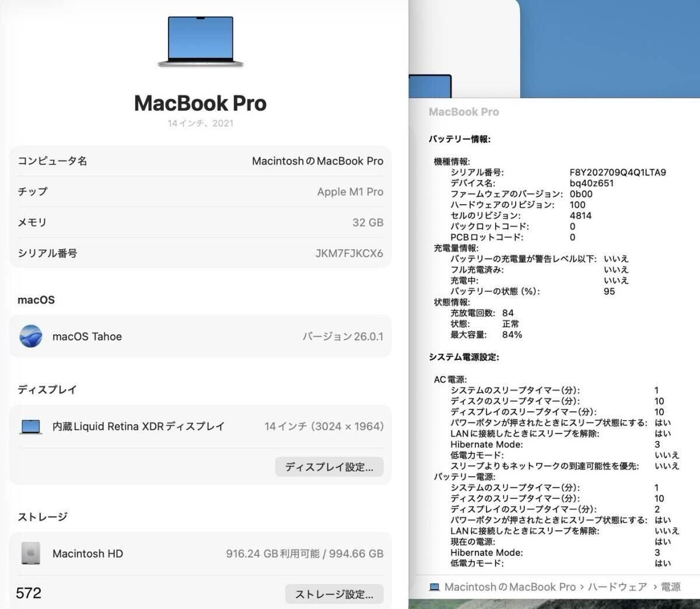Click 電源 in the path bar
This screenshot has height=609, width=700.
click(670, 587)
